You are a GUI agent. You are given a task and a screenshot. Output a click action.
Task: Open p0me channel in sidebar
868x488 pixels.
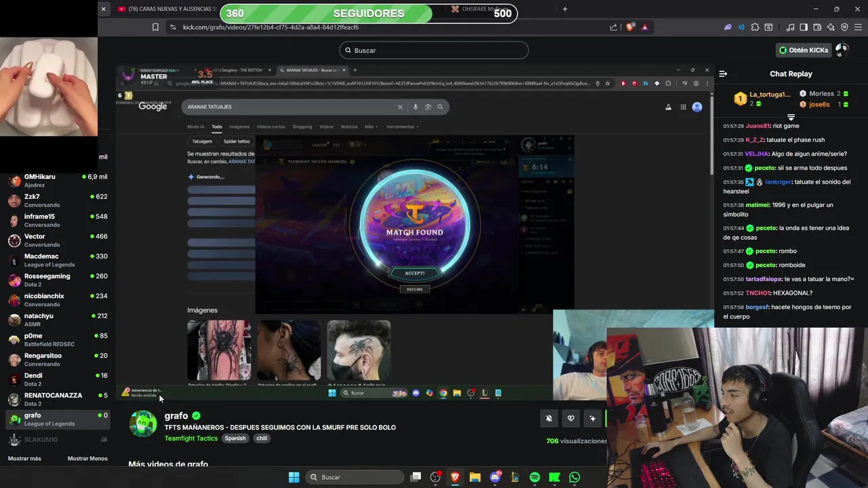57,340
